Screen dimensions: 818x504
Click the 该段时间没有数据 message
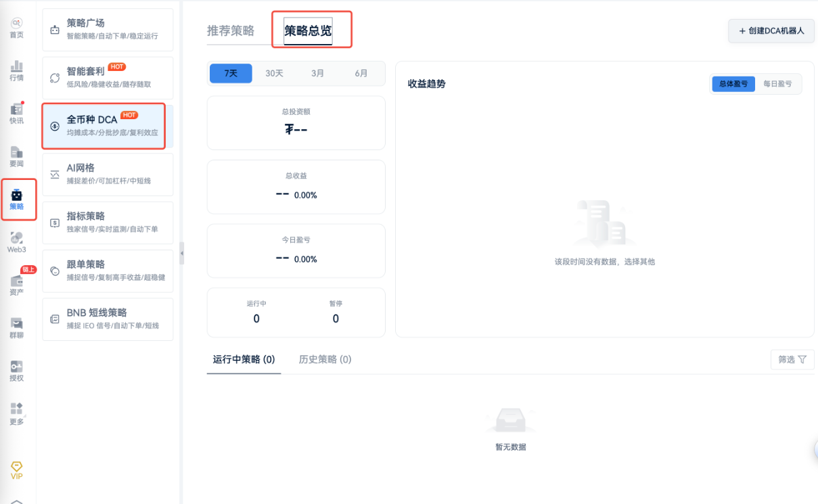click(x=605, y=262)
